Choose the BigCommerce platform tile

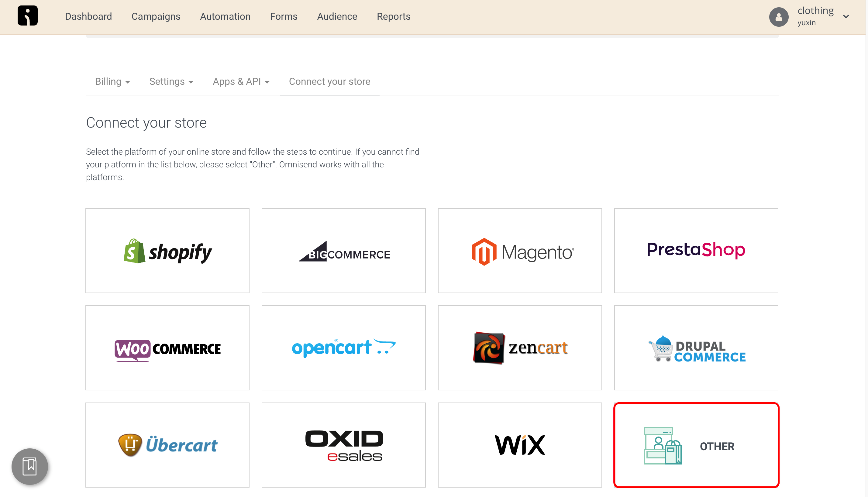(343, 251)
